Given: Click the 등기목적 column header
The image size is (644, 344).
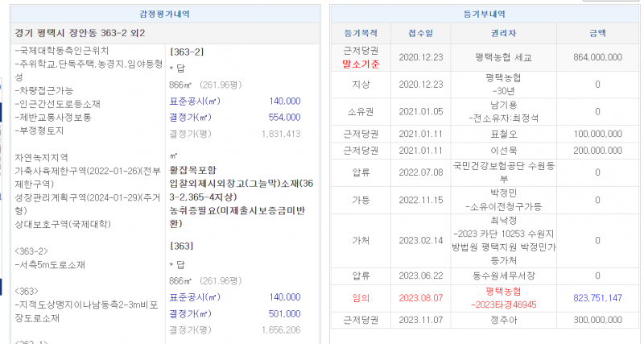Looking at the screenshot, I should (x=360, y=33).
